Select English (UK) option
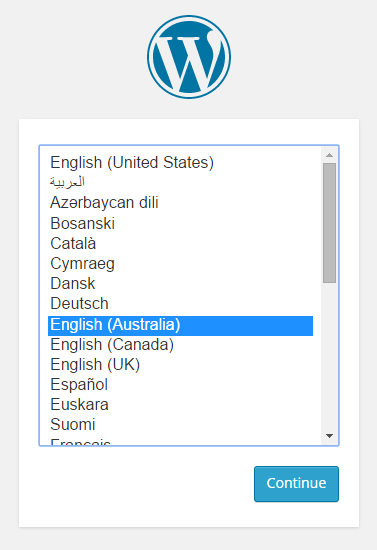The width and height of the screenshot is (377, 550). (180, 364)
